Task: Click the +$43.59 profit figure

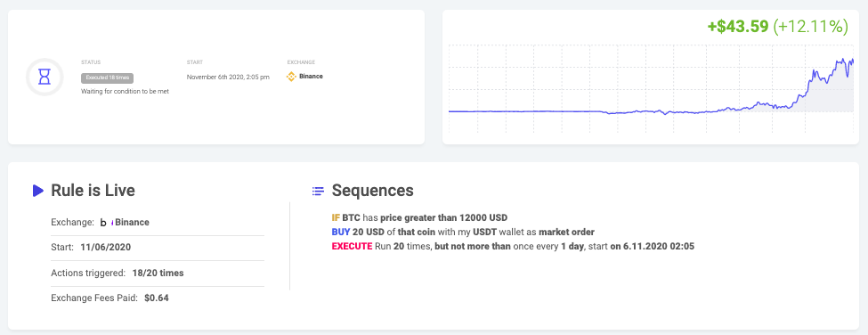Action: tap(738, 26)
